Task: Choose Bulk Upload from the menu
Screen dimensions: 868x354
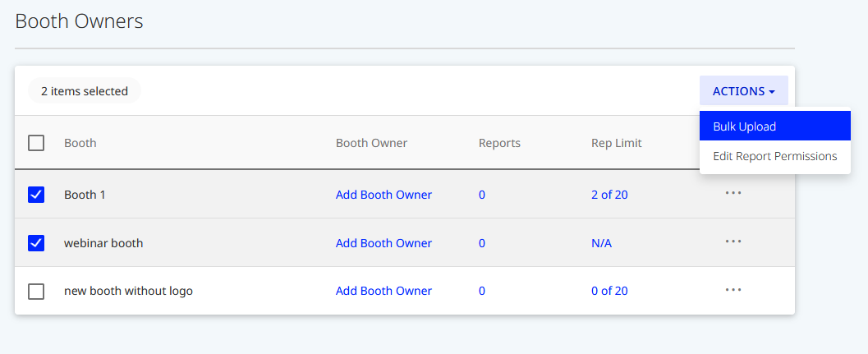Action: (775, 126)
